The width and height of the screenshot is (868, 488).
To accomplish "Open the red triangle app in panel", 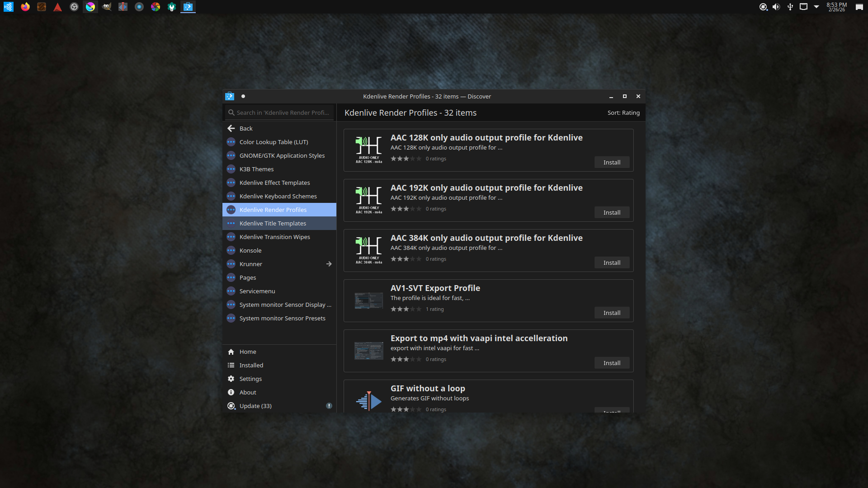I will [x=58, y=7].
